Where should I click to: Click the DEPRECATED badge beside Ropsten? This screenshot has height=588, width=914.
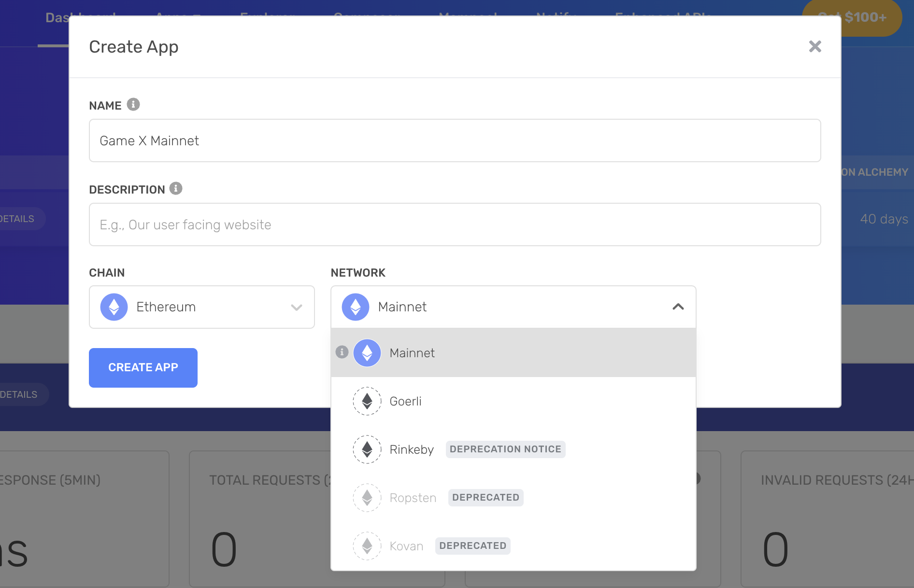coord(486,498)
